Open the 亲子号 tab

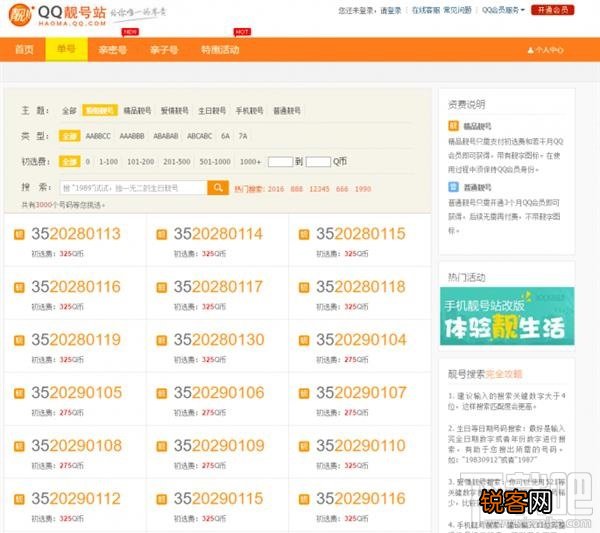pyautogui.click(x=164, y=50)
